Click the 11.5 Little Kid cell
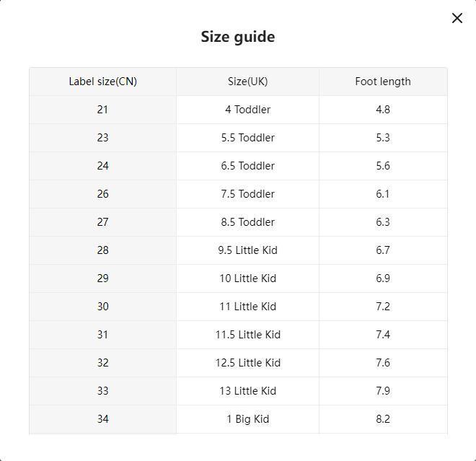Viewport: 476px width, 461px height. coord(247,335)
